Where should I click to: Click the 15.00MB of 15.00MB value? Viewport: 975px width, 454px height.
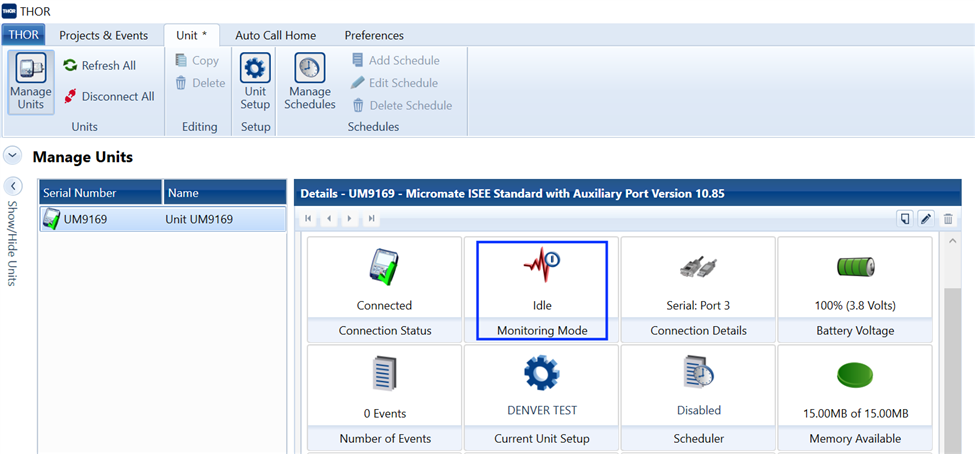[855, 414]
